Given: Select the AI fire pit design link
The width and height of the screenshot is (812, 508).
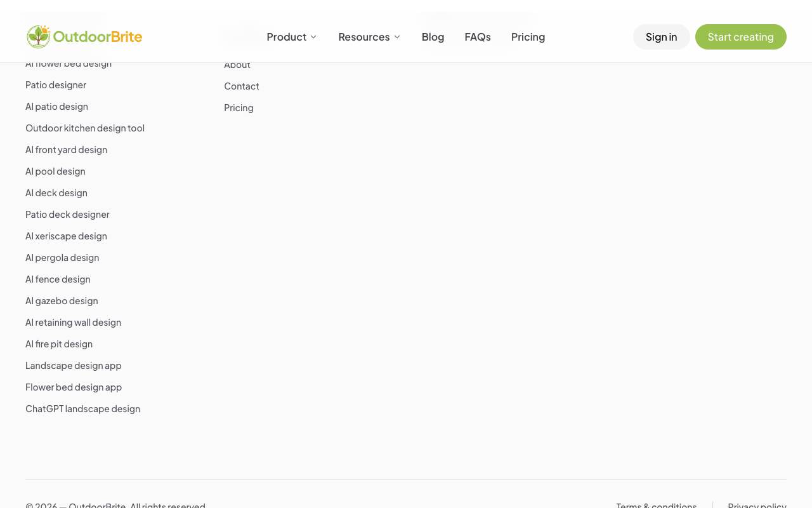Looking at the screenshot, I should pos(59,344).
